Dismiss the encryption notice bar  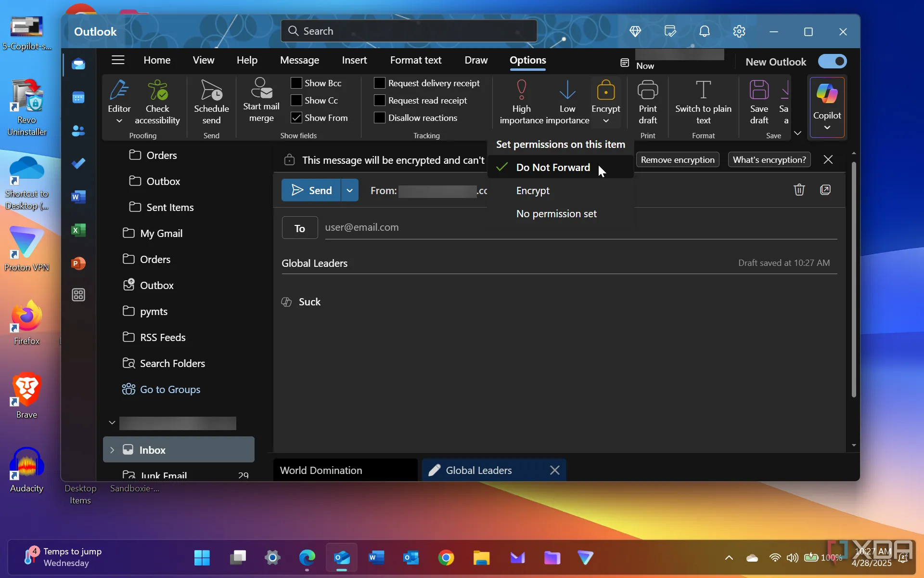pyautogui.click(x=828, y=159)
